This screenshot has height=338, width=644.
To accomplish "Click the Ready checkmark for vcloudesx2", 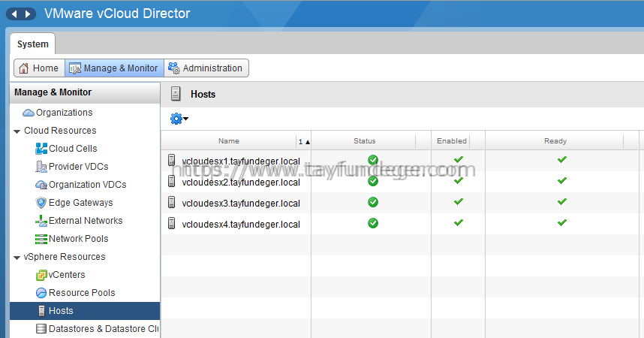I will tap(562, 180).
